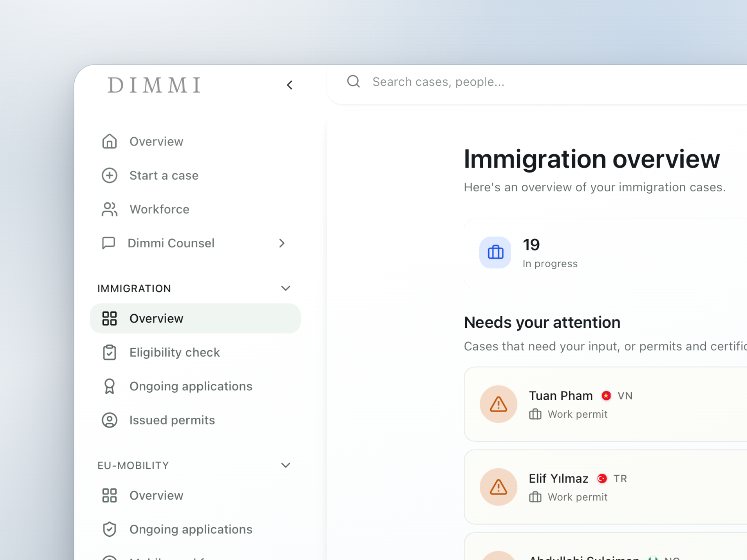Screen dimensions: 747x560
Task: Click the Dimmi Counsel chat icon
Action: click(109, 243)
